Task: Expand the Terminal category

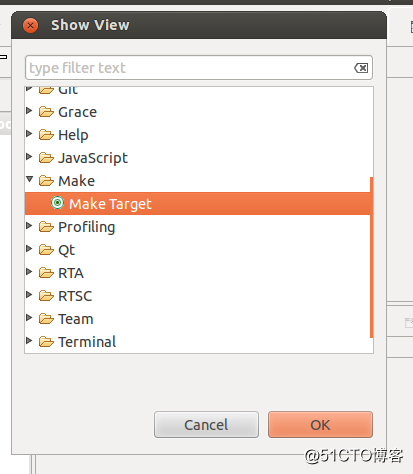Action: coord(29,340)
